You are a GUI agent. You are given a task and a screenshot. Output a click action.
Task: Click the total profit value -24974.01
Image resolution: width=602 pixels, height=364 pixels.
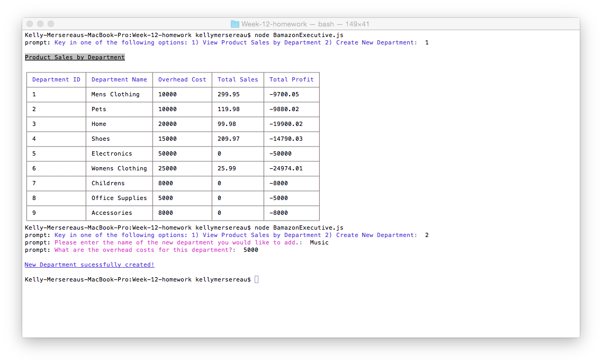point(286,168)
